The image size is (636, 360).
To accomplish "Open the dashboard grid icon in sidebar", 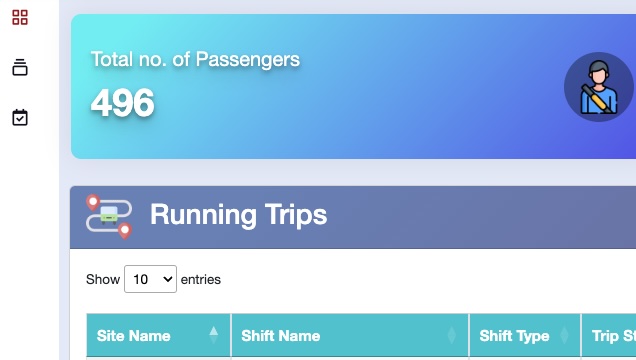I will 20,17.
